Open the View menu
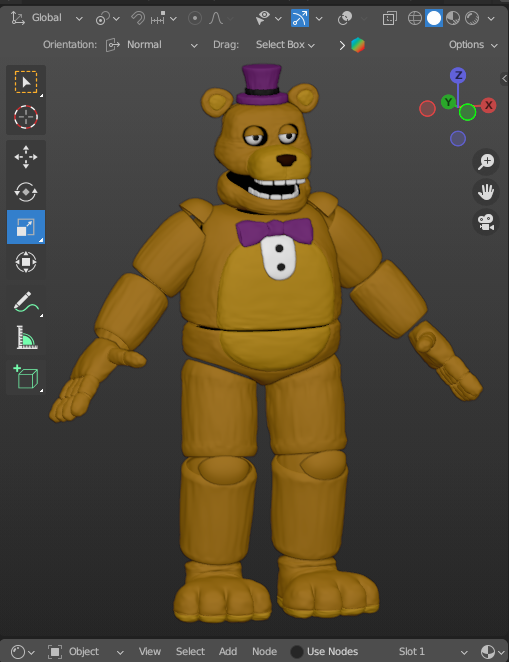 click(x=149, y=652)
